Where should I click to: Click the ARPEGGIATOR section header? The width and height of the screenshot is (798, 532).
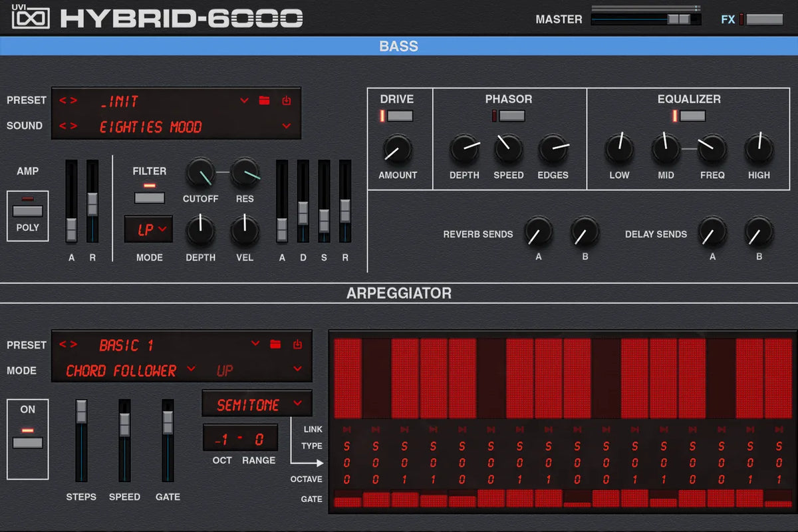[399, 293]
